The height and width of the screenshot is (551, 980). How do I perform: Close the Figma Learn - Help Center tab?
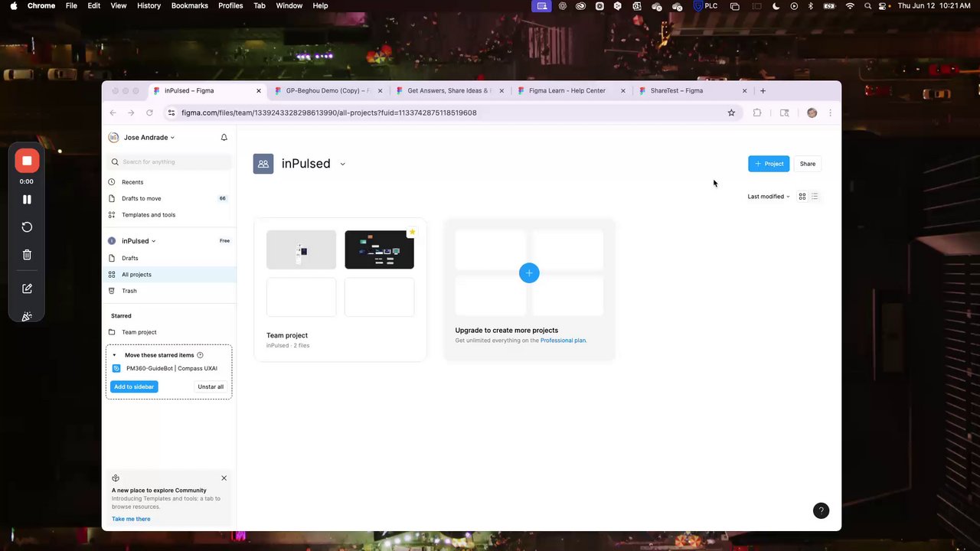click(622, 90)
